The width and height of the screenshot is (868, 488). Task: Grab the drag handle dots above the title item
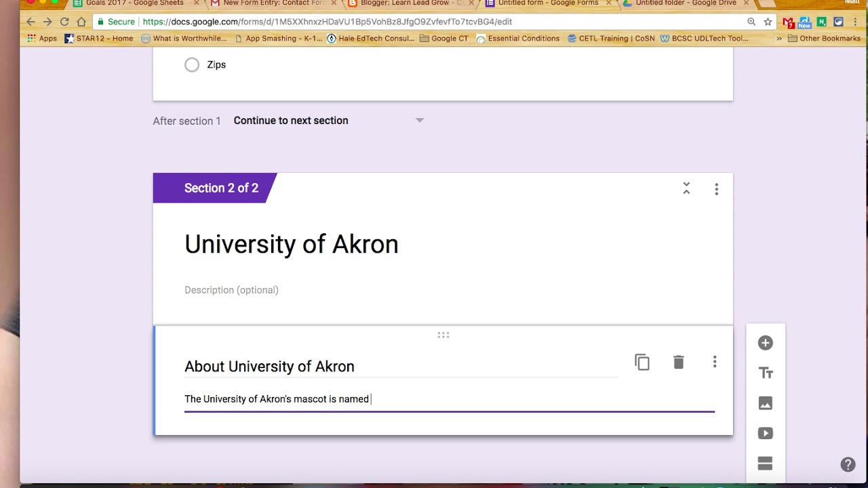[x=443, y=335]
